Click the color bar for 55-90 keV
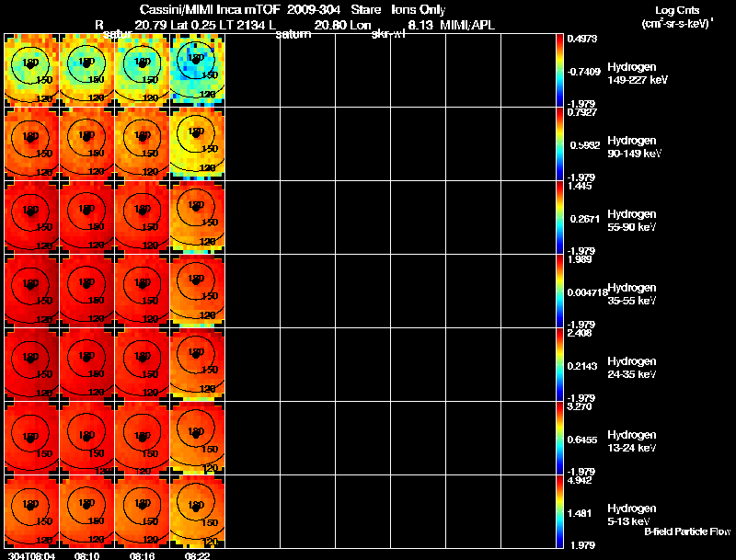This screenshot has width=736, height=560. click(559, 217)
